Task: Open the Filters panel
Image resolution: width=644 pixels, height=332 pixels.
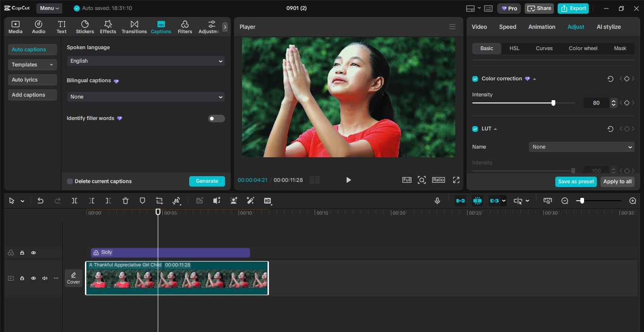Action: (x=184, y=26)
